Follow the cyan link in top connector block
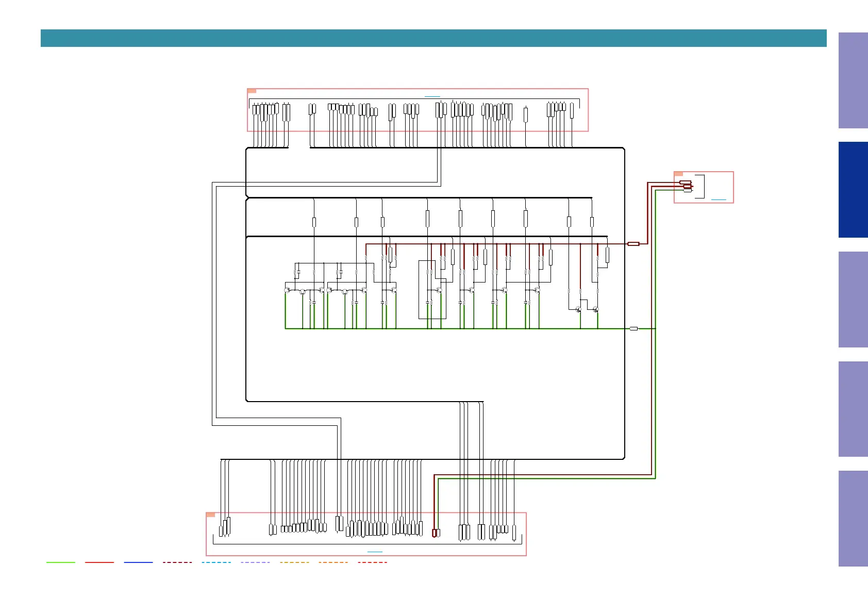868x614 pixels. click(x=432, y=96)
